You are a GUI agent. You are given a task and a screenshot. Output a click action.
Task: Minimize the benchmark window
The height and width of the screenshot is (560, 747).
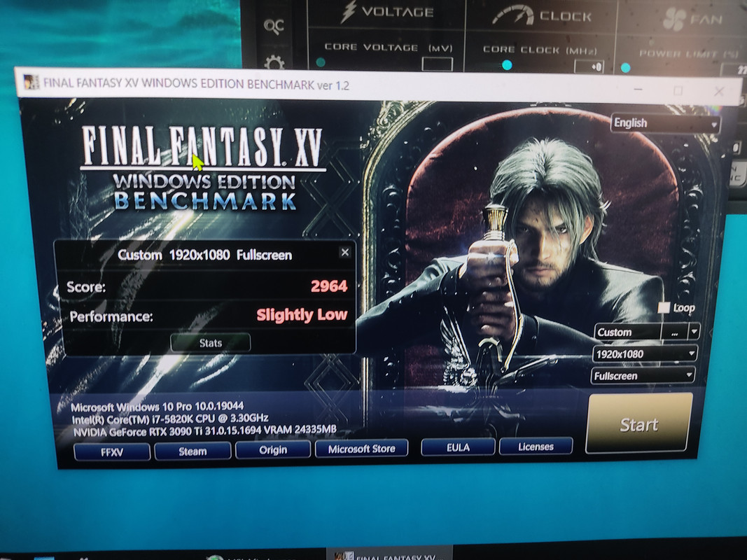click(638, 90)
